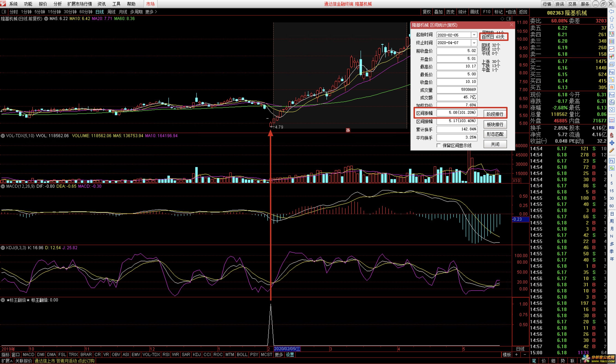The height and width of the screenshot is (364, 616).
Task: Open the 终止时间 date dropdown
Action: (x=474, y=43)
